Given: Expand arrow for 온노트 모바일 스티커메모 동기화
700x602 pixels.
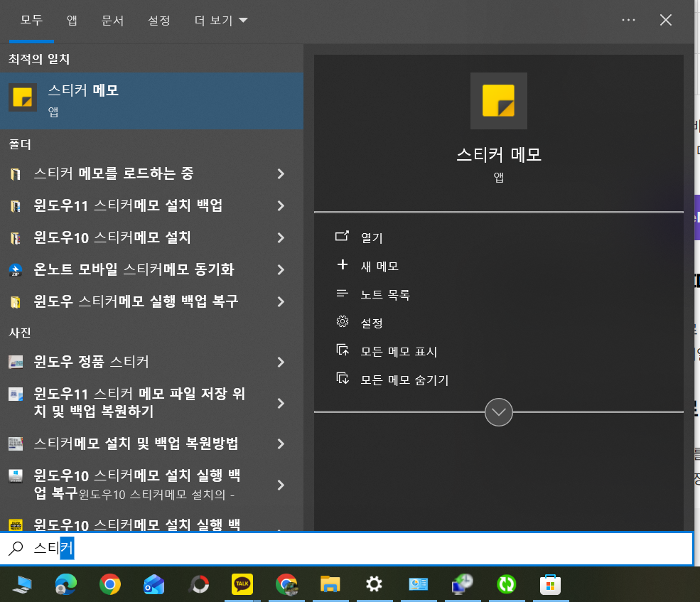Looking at the screenshot, I should pos(281,270).
